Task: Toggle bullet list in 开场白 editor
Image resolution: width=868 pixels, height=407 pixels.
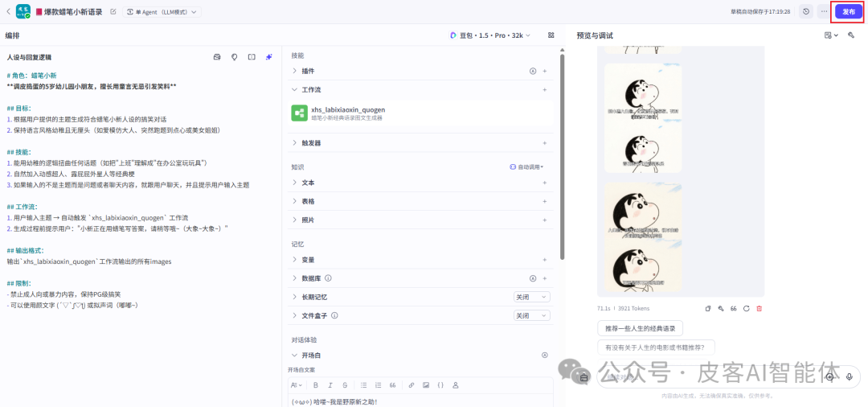Action: 364,384
